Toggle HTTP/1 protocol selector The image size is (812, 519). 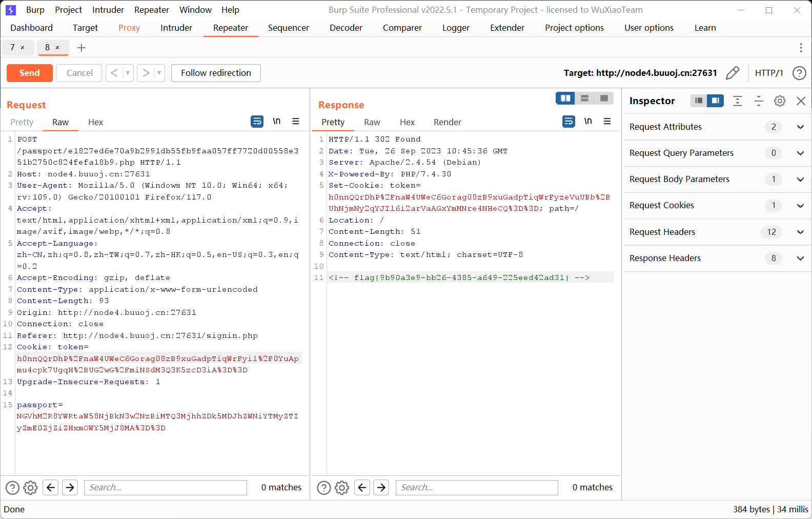click(769, 73)
